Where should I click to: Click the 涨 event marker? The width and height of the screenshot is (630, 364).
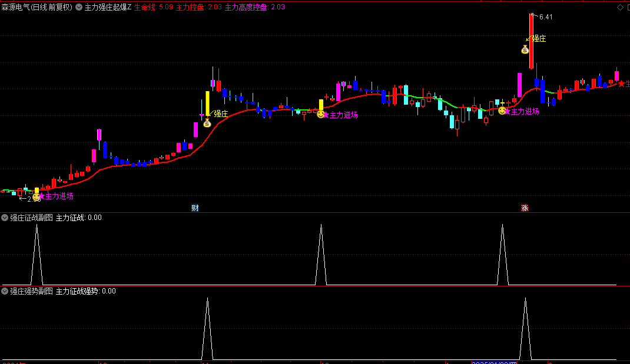(525, 208)
